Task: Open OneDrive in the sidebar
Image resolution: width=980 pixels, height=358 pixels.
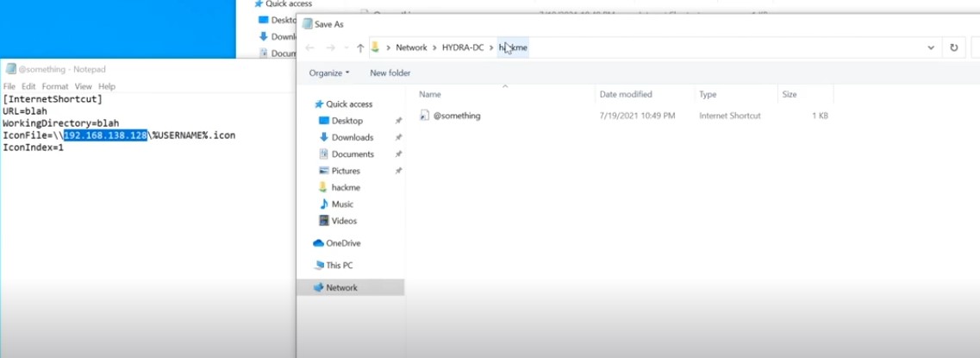Action: (x=343, y=243)
